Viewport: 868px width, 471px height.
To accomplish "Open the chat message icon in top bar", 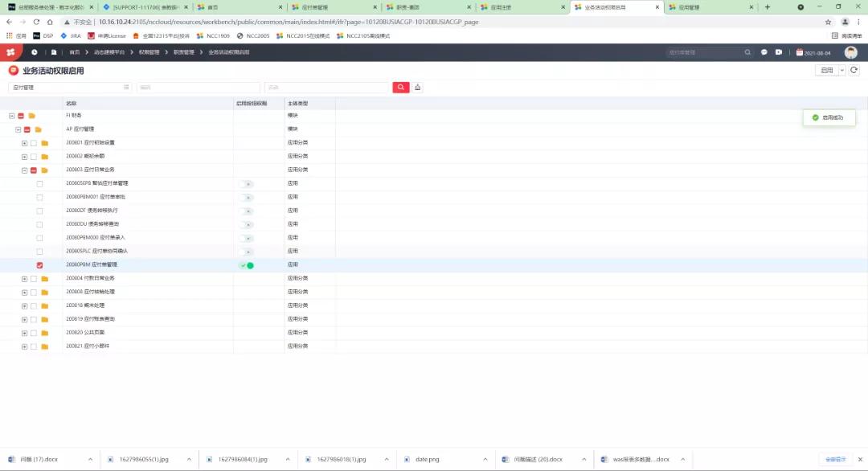I will point(764,52).
